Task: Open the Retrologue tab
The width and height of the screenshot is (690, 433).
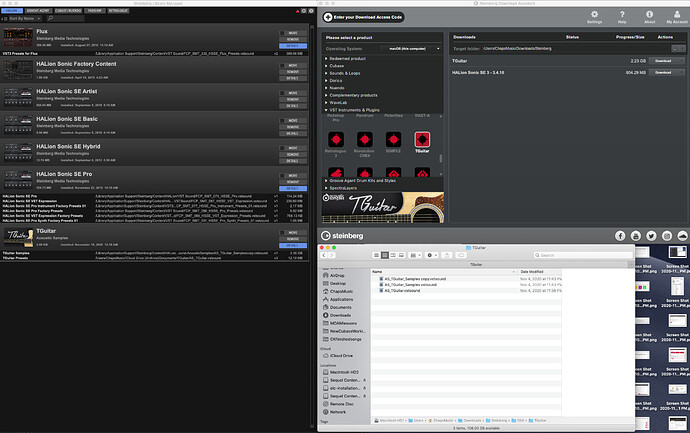Action: (118, 11)
